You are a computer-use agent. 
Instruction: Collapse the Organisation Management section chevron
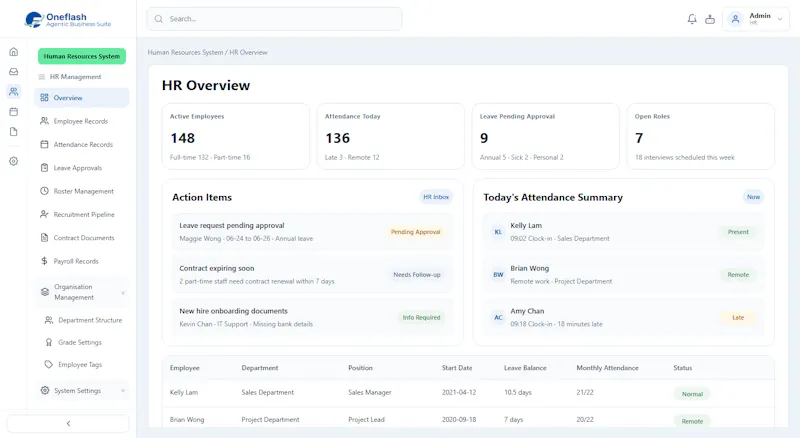click(x=122, y=293)
